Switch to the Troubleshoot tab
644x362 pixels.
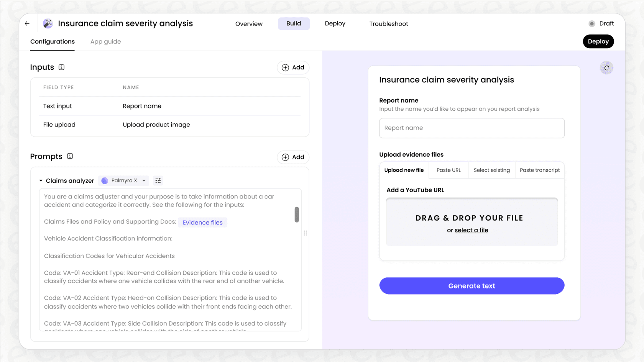pyautogui.click(x=388, y=24)
